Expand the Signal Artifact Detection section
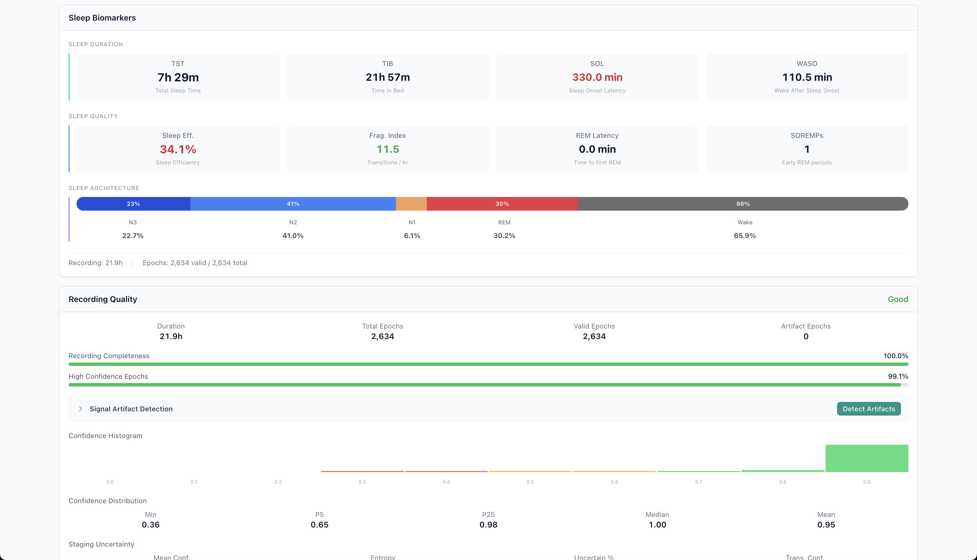The width and height of the screenshot is (977, 560). tap(81, 409)
